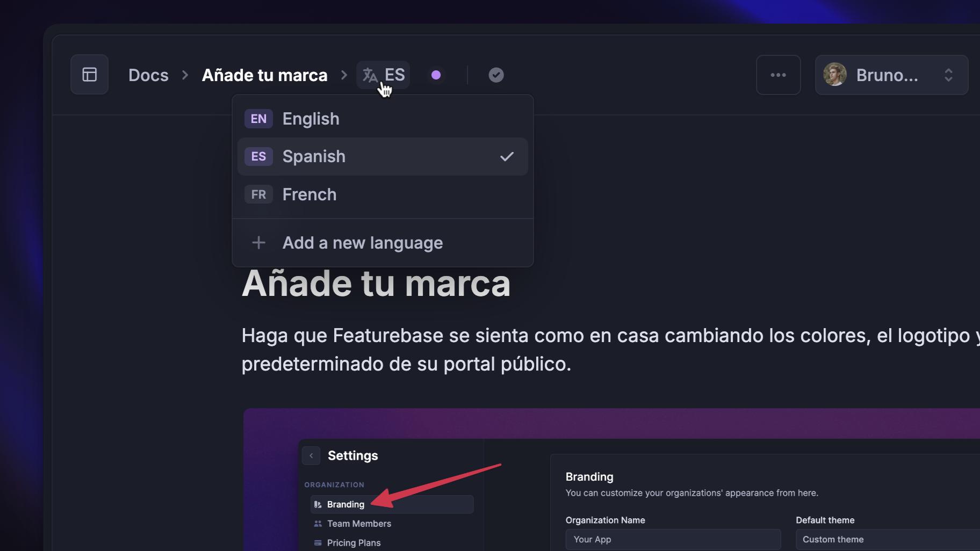Open the Bruno account switcher dropdown
This screenshot has width=980, height=551.
pyautogui.click(x=948, y=75)
